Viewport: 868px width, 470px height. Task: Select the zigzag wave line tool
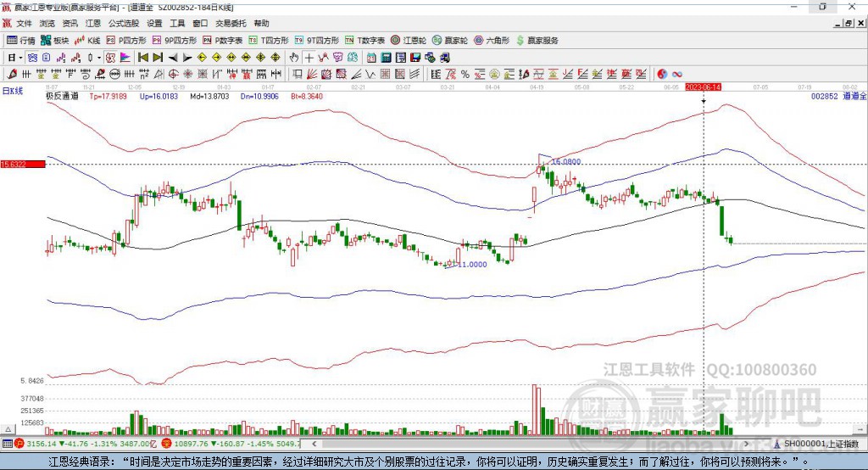point(370,74)
